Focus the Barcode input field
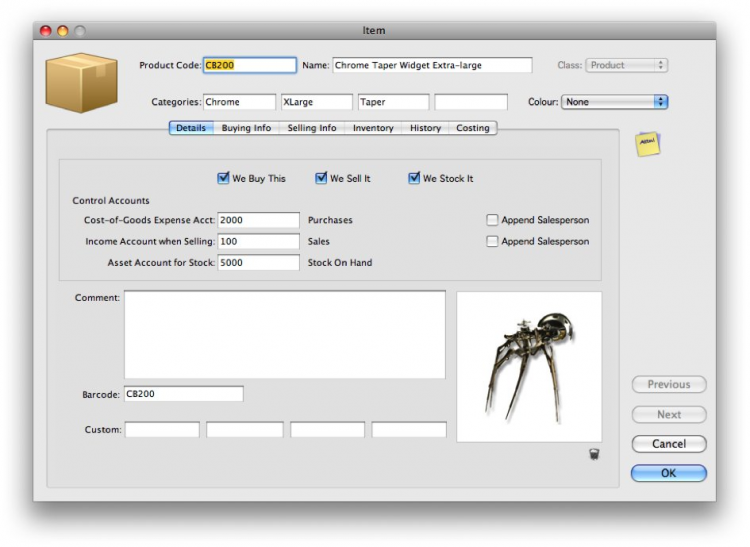Screen dimensions: 750x547 click(x=183, y=394)
